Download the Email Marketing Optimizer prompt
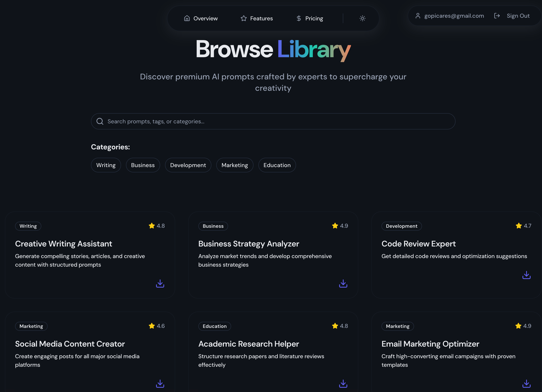542x392 pixels. pos(526,384)
